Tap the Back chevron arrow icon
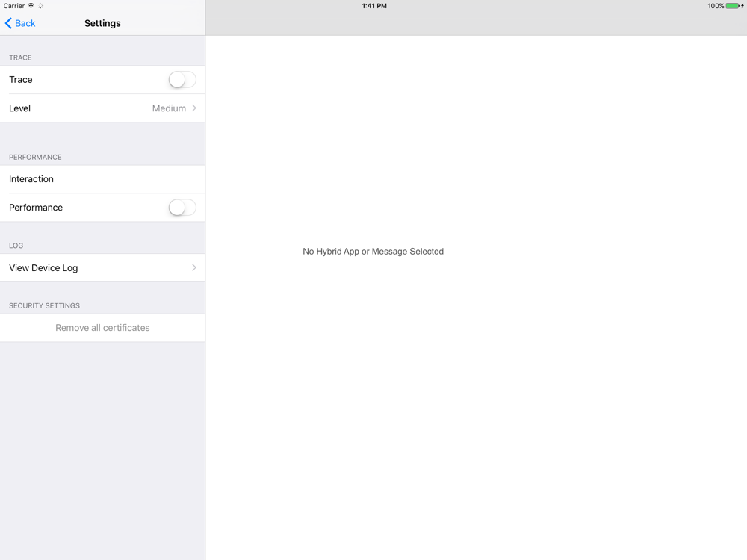747x560 pixels. point(8,23)
